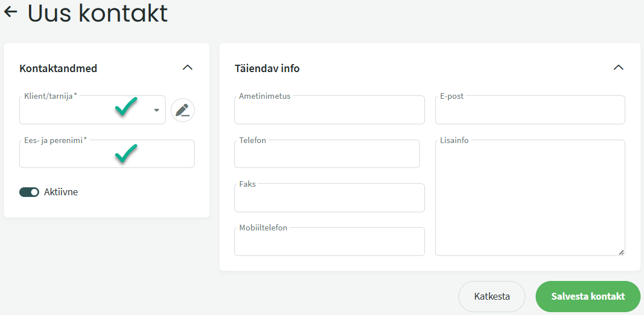Focus the Faks input field
The width and height of the screenshot is (644, 315).
click(329, 199)
